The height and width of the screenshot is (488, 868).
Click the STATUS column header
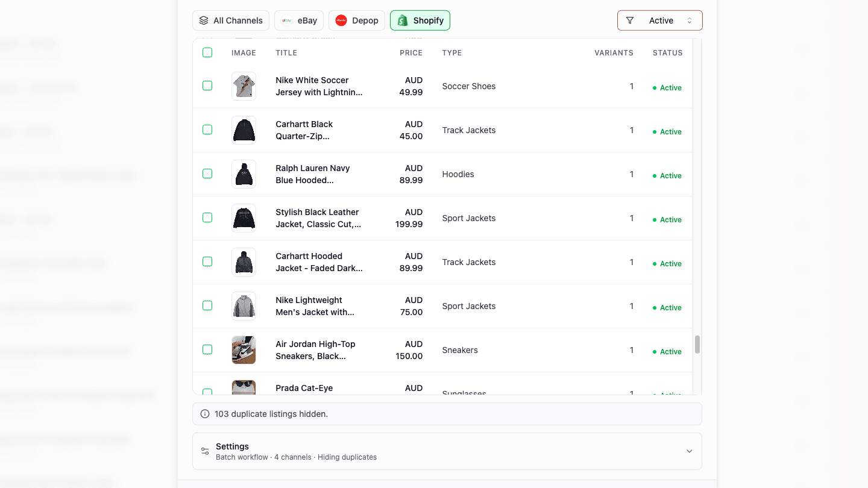point(667,53)
